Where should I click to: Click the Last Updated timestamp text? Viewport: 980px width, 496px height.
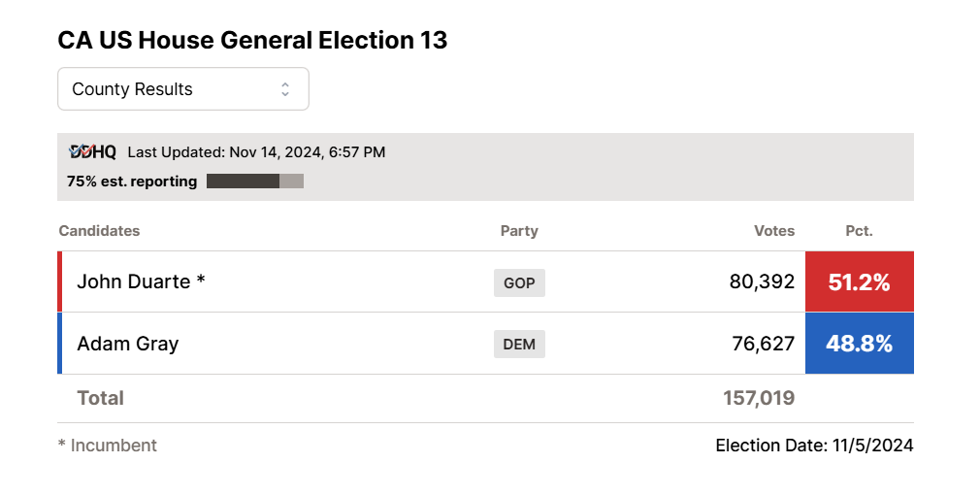pyautogui.click(x=256, y=152)
